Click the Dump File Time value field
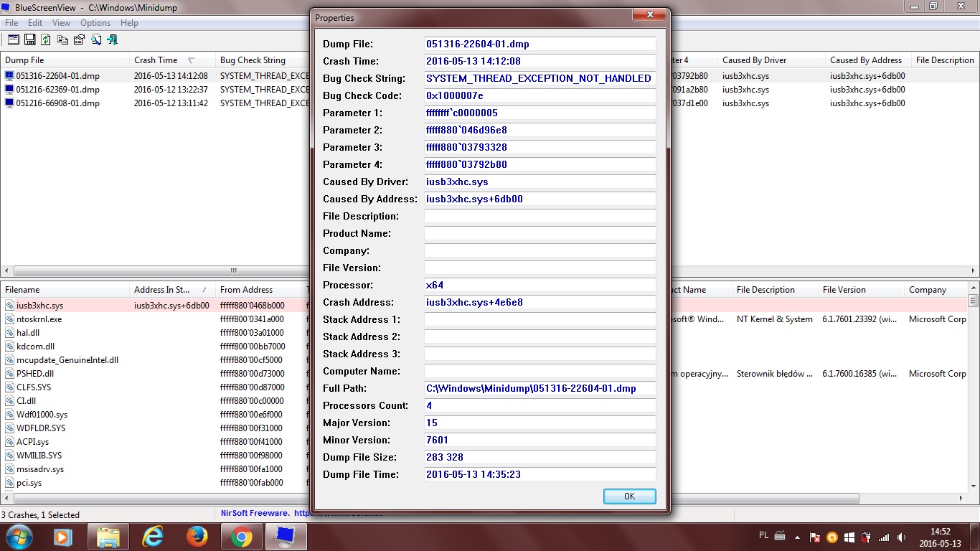Image resolution: width=980 pixels, height=551 pixels. click(x=540, y=474)
